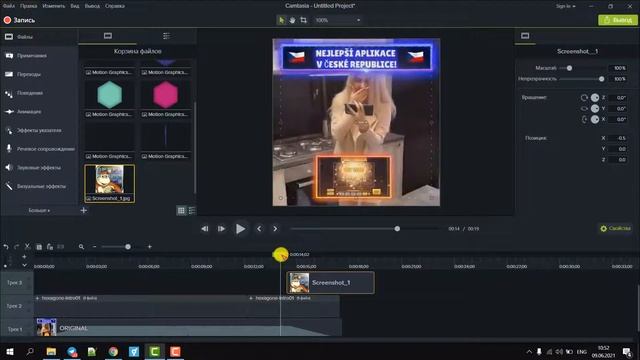The image size is (640, 360).
Task: Select the Screenshot_1 clip on timeline
Action: (x=331, y=282)
